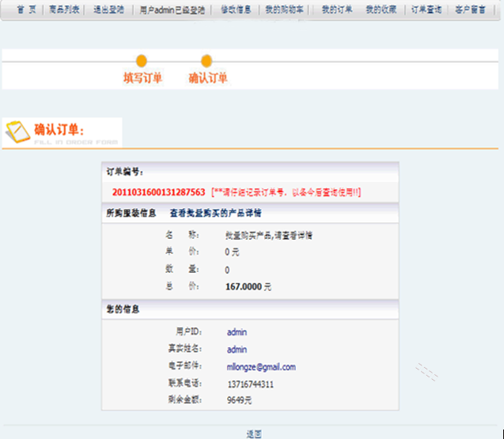Viewport: 504px width, 439px height.
Task: Go to 我的订单 in the navigation bar
Action: point(337,9)
